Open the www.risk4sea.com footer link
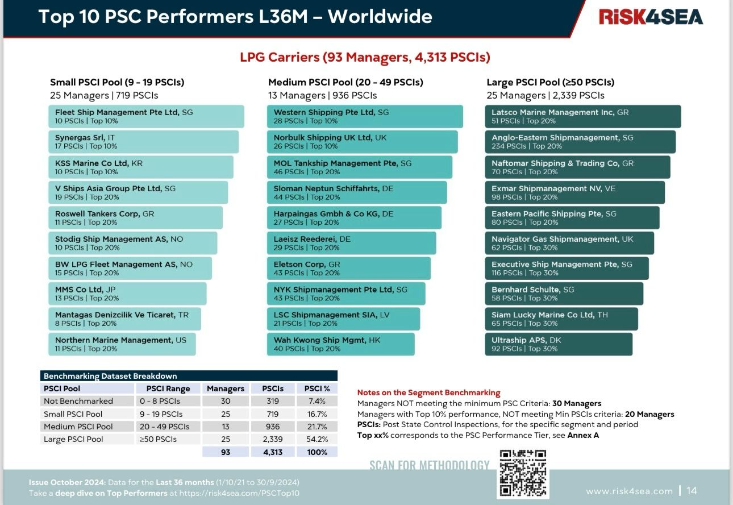 [627, 490]
